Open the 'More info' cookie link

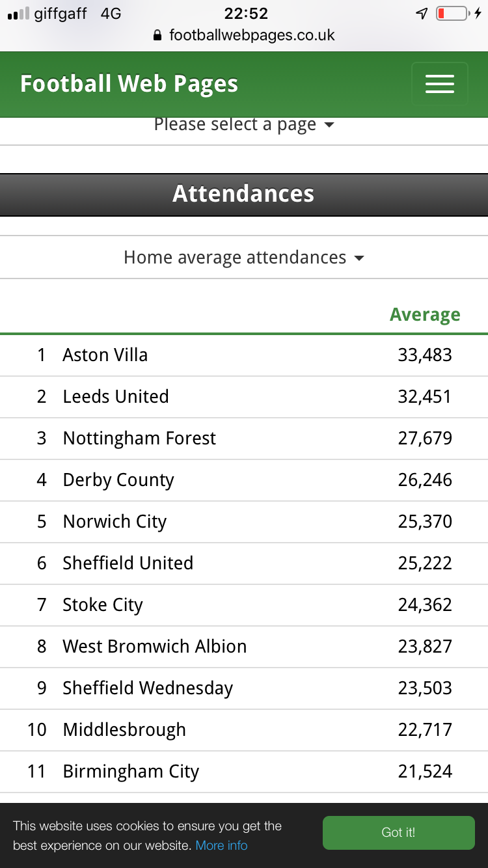click(222, 845)
